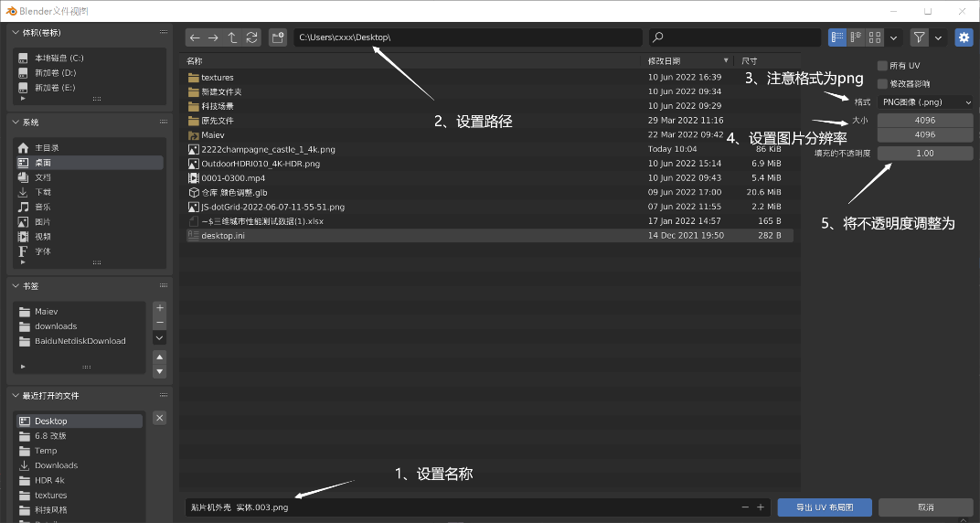Enable the 所有 UV checkbox

[882, 66]
